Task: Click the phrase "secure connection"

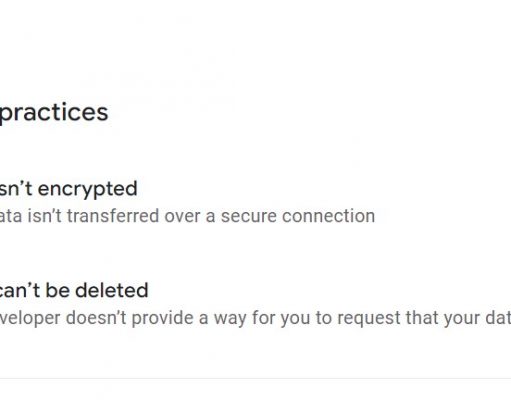Action: (298, 216)
